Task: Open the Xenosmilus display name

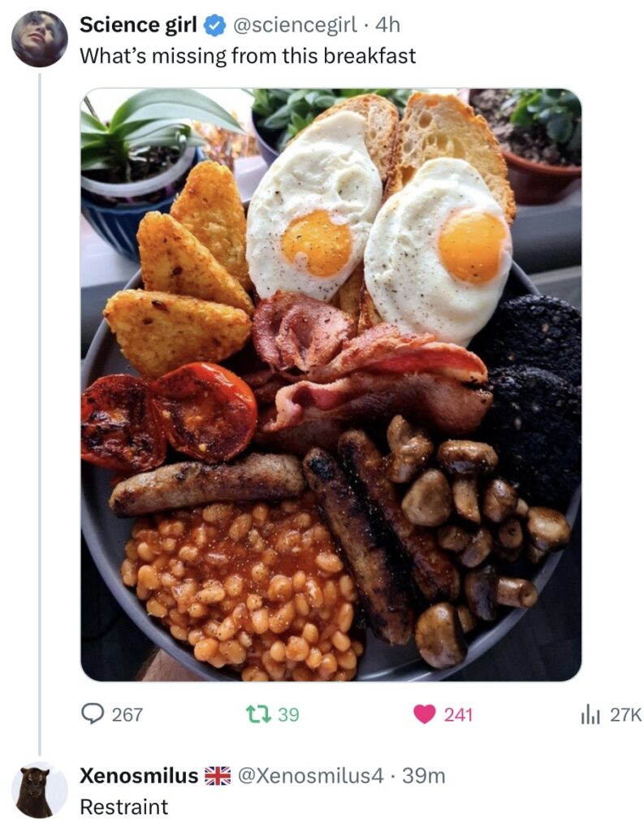Action: [138, 776]
